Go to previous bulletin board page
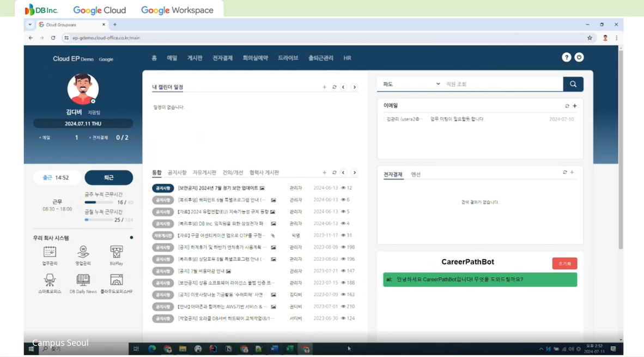 pyautogui.click(x=343, y=173)
